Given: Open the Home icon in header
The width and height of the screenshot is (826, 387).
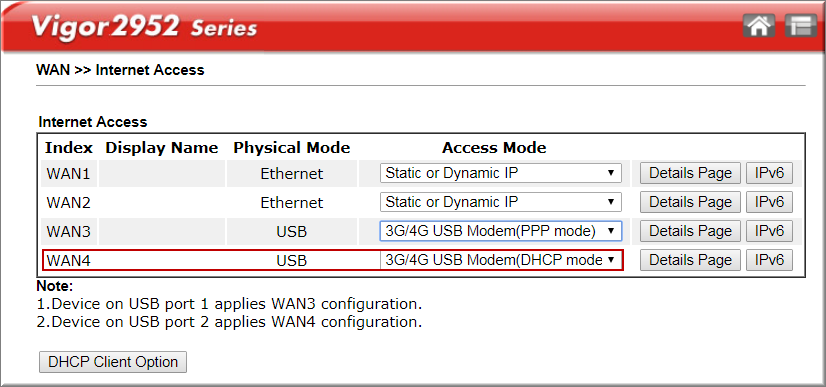Looking at the screenshot, I should tap(759, 26).
